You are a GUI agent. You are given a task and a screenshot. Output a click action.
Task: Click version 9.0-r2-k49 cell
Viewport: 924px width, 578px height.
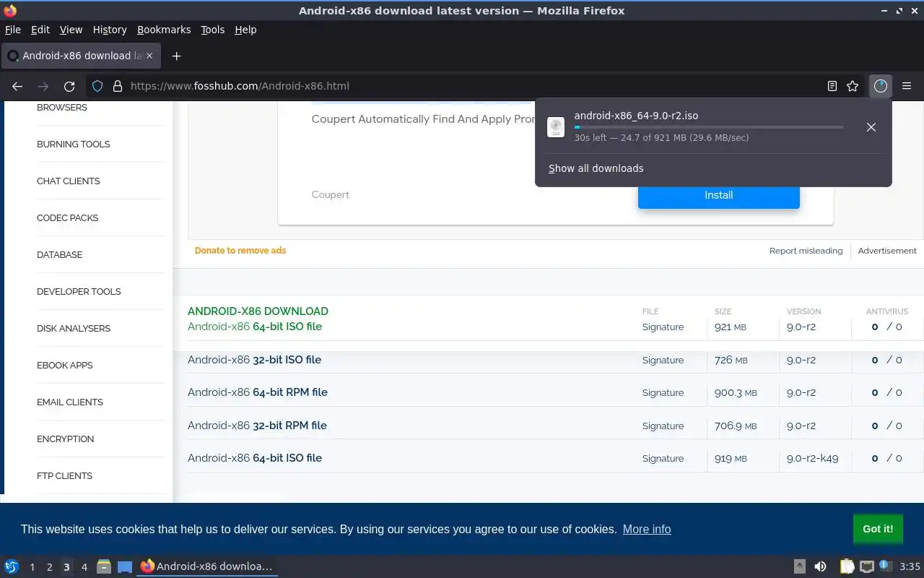tap(813, 458)
